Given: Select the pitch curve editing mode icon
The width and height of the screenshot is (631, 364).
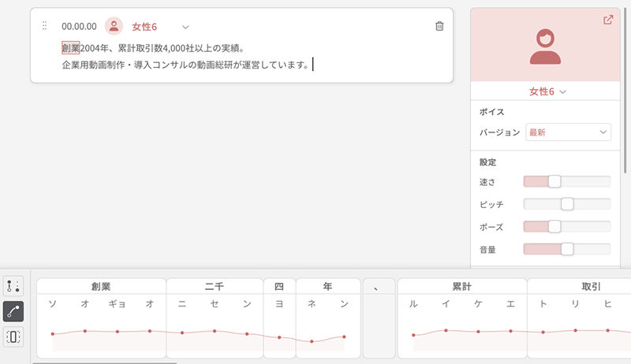Looking at the screenshot, I should coord(13,311).
